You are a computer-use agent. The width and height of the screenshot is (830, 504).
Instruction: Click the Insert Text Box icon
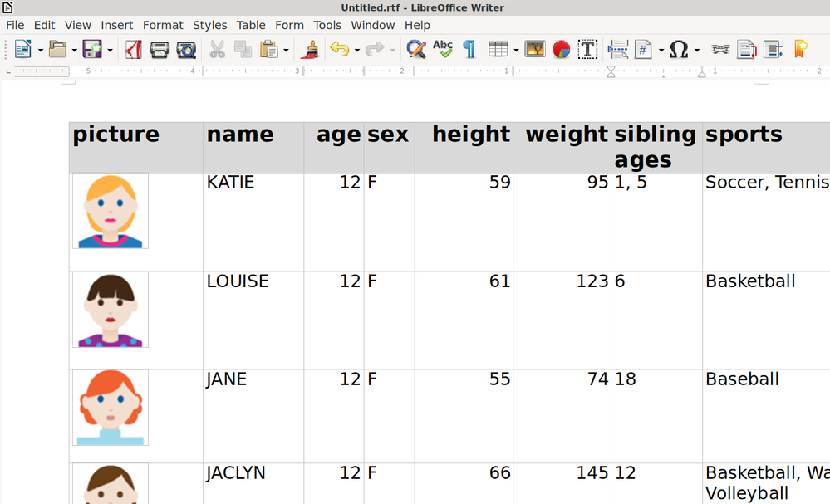[587, 50]
